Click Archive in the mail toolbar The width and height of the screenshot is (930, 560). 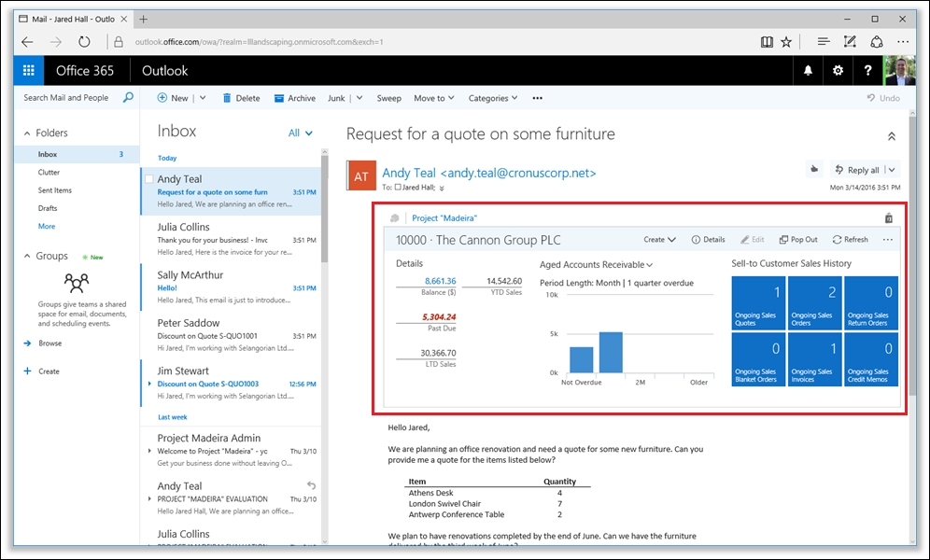(x=294, y=98)
